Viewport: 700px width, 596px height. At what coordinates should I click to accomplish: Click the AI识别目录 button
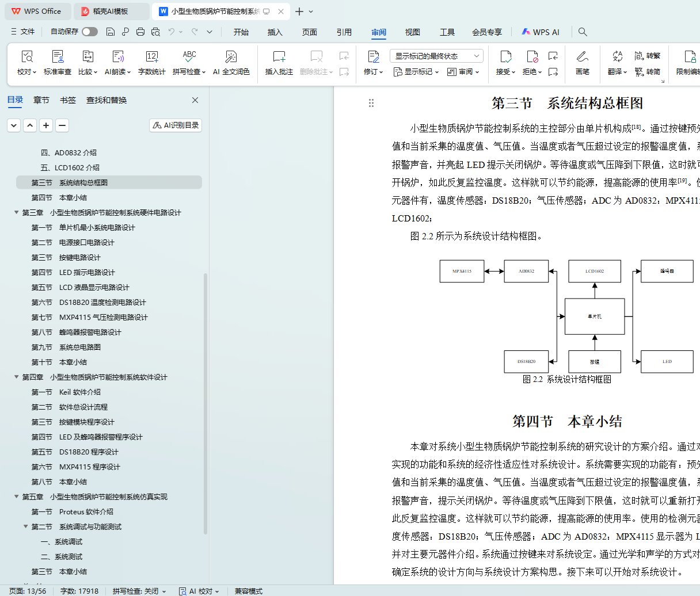point(176,125)
